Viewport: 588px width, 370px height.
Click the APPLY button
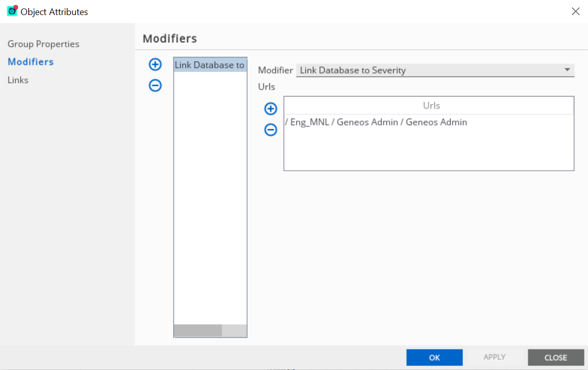[494, 357]
